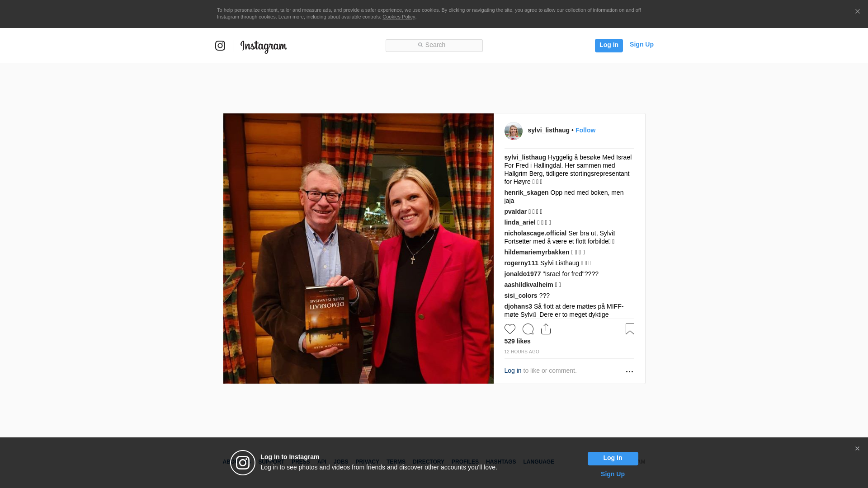Open the HASHTAGS footer link
Image resolution: width=868 pixels, height=488 pixels.
(500, 462)
